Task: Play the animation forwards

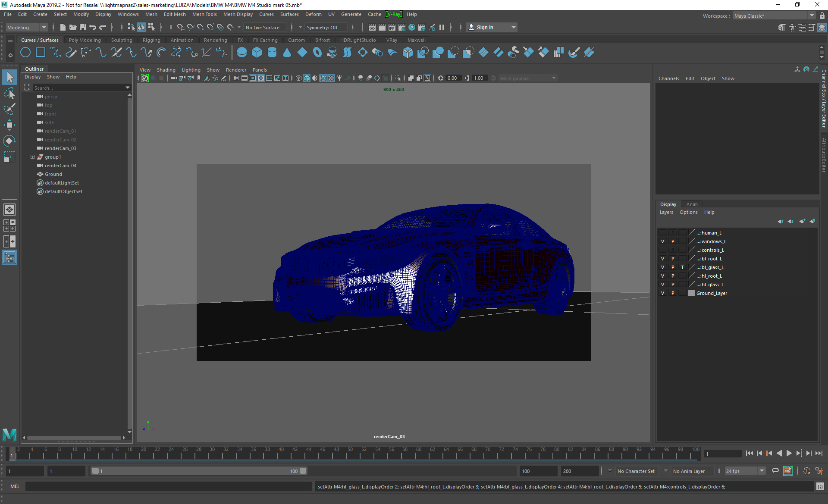Action: 789,453
